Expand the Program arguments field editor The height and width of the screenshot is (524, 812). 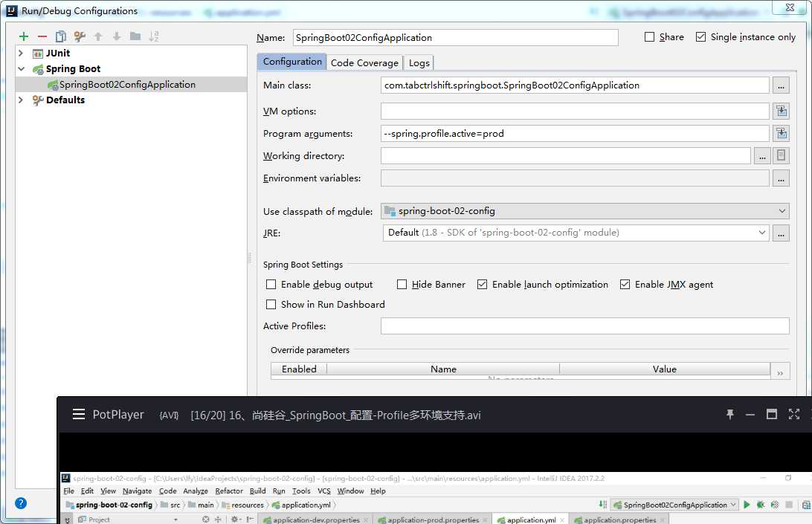pyautogui.click(x=782, y=134)
